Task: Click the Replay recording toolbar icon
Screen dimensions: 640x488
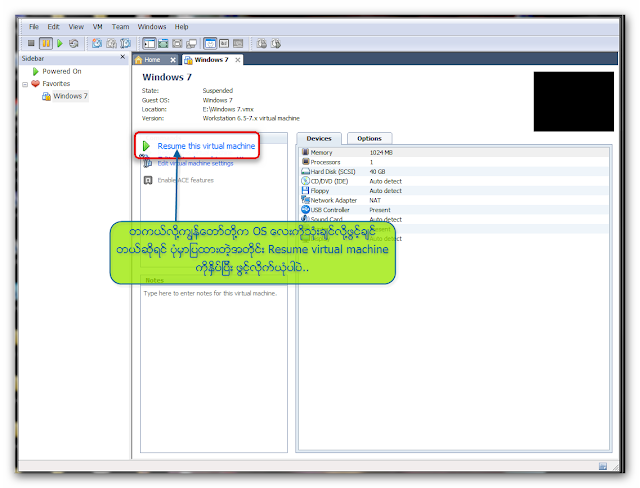Action: 276,43
